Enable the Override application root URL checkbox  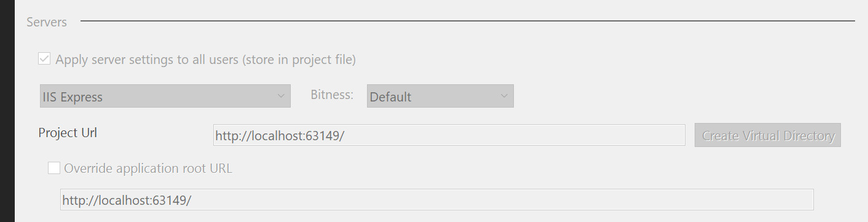pos(54,168)
